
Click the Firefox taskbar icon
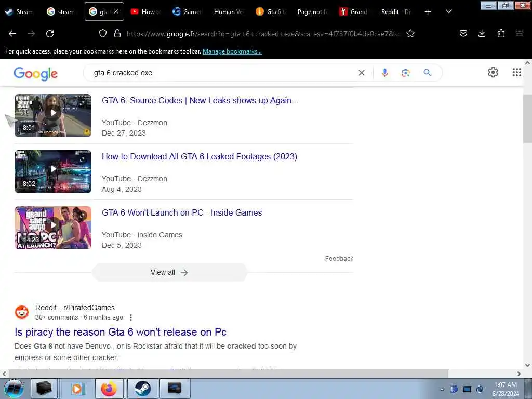(x=109, y=389)
